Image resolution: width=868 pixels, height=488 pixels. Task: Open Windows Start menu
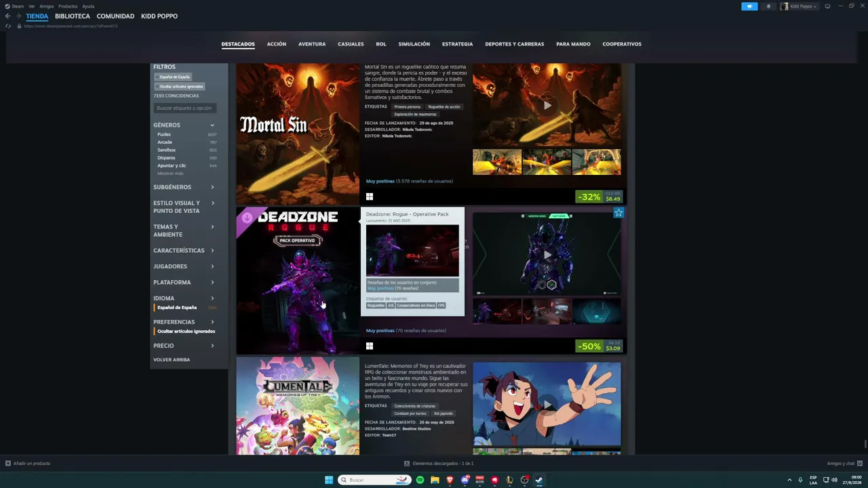[x=329, y=480]
